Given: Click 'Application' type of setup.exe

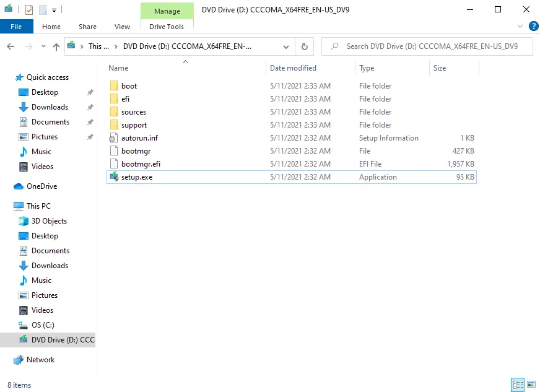Looking at the screenshot, I should 378,177.
